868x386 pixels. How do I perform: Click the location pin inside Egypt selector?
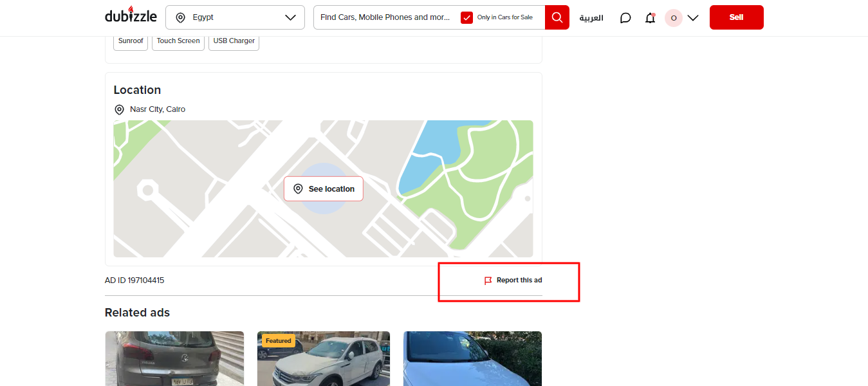pyautogui.click(x=181, y=17)
